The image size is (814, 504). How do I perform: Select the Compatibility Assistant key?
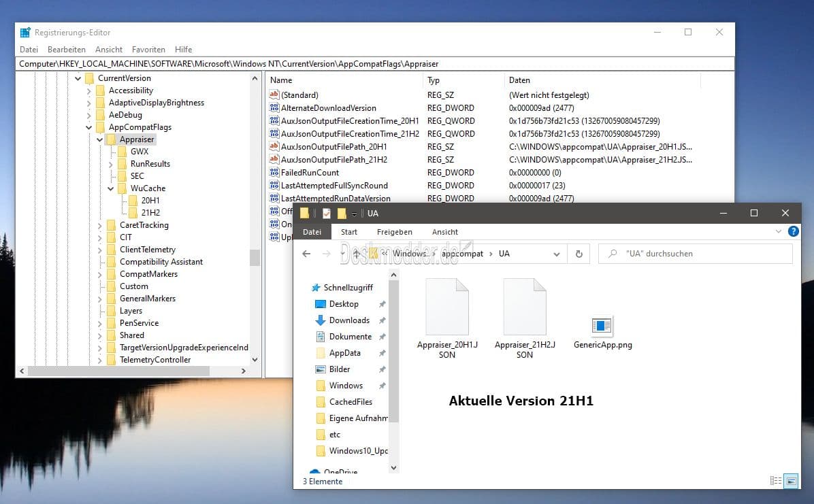[161, 262]
